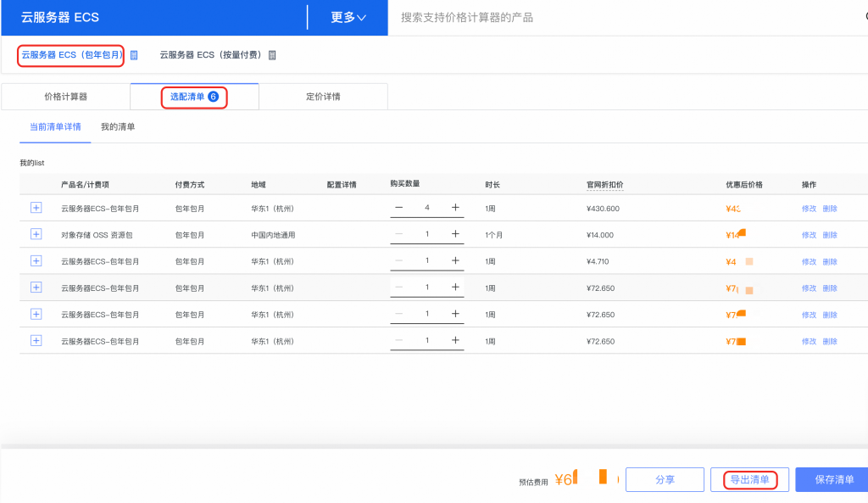Image resolution: width=868 pixels, height=503 pixels.
Task: Expand the last 云服务器ECS row details
Action: (x=36, y=341)
